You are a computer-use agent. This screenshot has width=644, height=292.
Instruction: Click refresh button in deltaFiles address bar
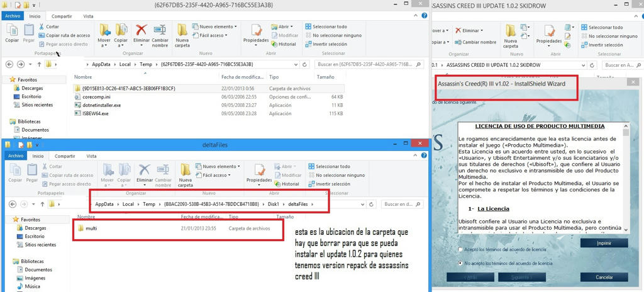click(x=371, y=204)
